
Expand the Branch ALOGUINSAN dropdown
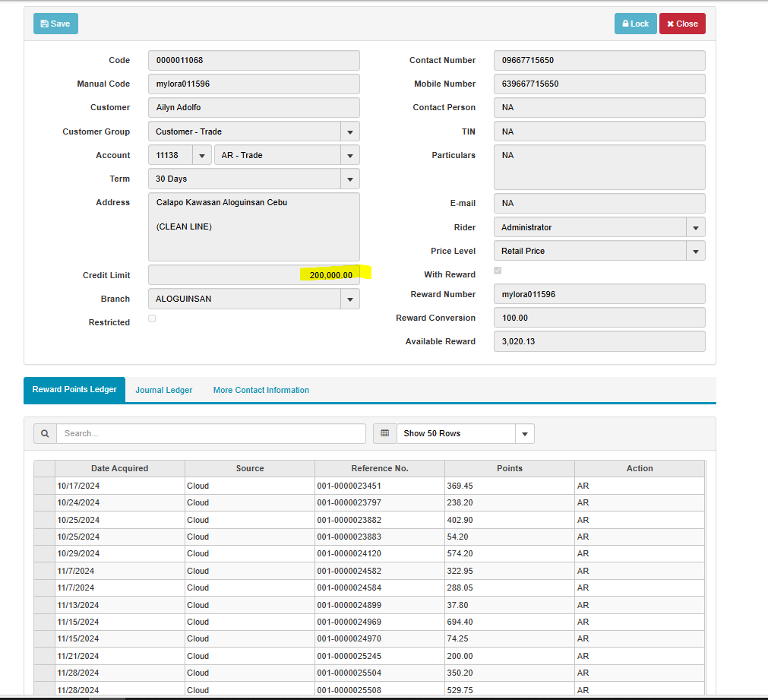[349, 299]
